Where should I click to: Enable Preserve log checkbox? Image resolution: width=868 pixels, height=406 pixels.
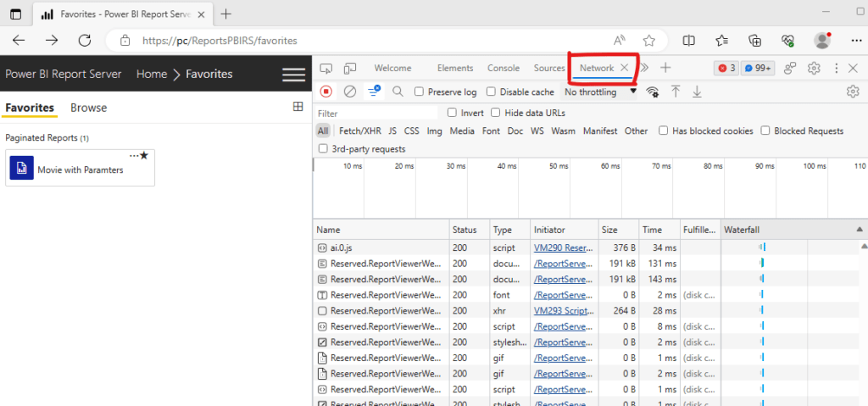pyautogui.click(x=419, y=92)
